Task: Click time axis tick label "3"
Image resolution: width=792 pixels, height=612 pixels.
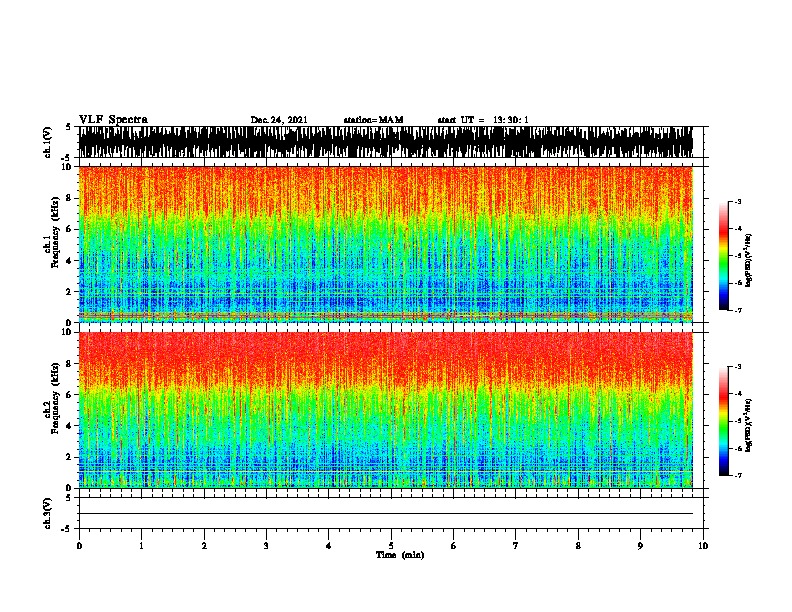Action: pyautogui.click(x=266, y=546)
